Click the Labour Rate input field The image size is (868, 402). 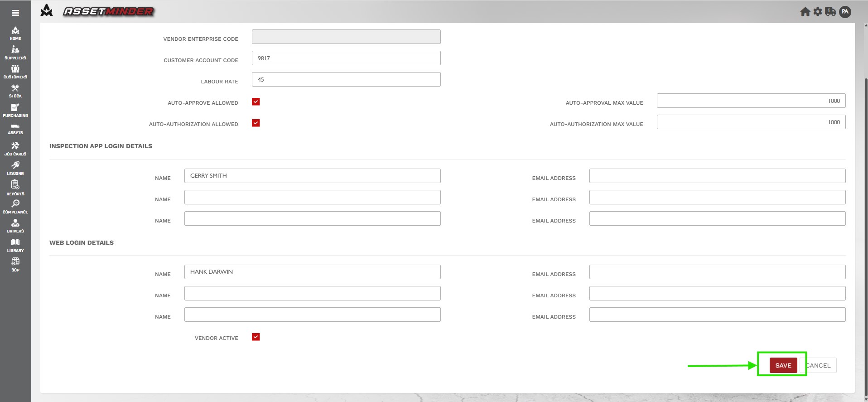(x=346, y=79)
